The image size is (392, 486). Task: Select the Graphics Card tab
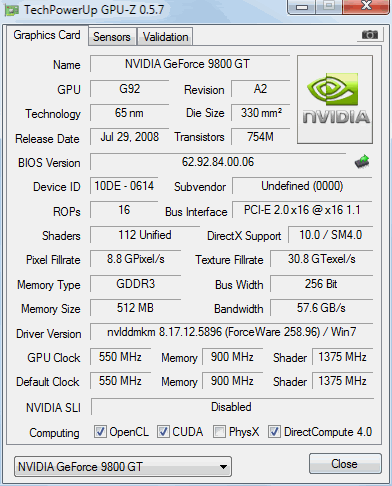tap(47, 35)
